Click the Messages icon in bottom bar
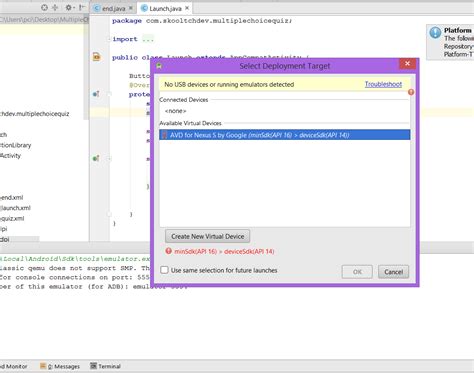Screen dimensions: 474x373 point(43,366)
